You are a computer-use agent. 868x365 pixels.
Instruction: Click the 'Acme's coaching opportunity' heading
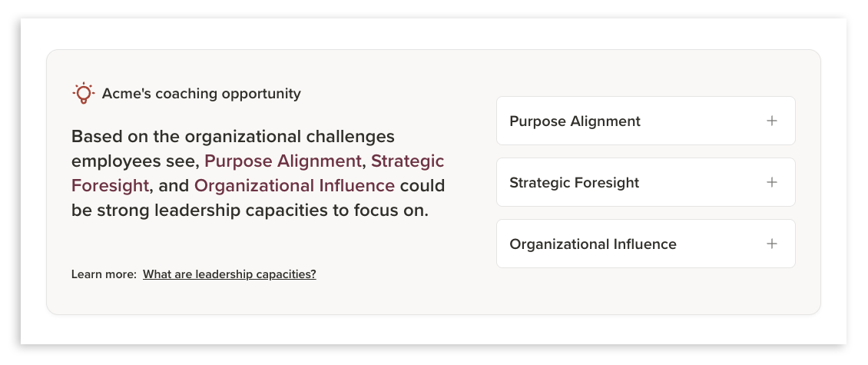201,94
